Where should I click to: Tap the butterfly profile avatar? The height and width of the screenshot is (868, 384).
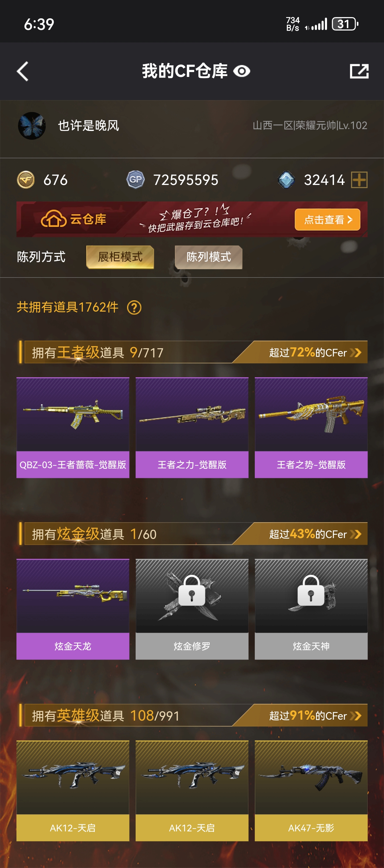tap(32, 126)
